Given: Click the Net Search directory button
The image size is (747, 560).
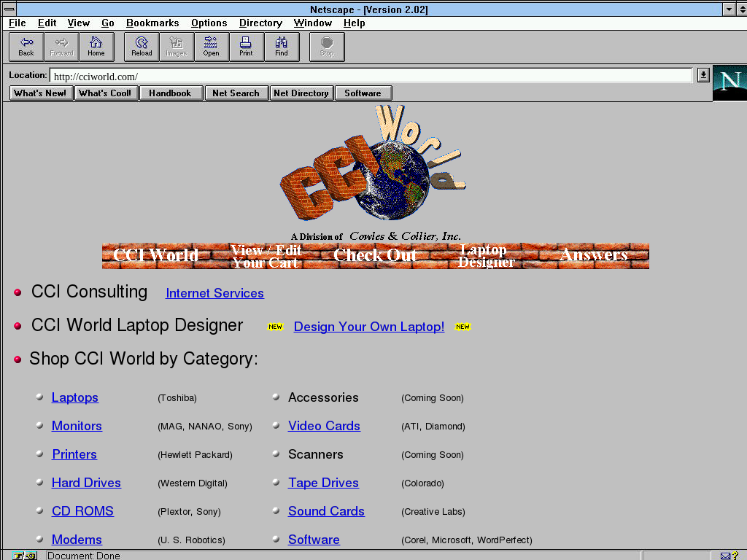Looking at the screenshot, I should (x=236, y=93).
